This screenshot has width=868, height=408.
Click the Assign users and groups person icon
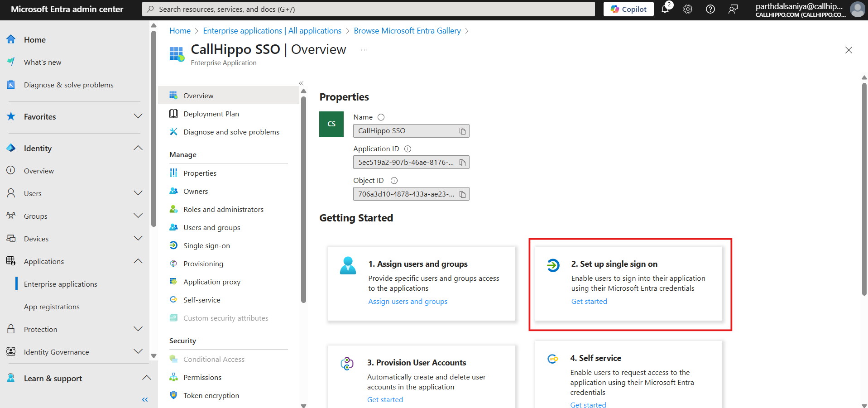pyautogui.click(x=348, y=265)
